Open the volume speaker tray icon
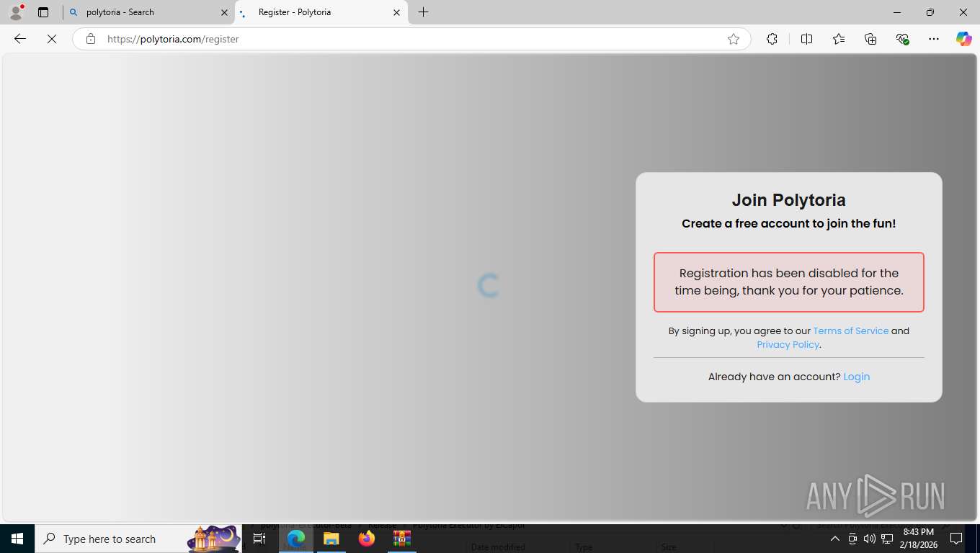Screen dimensions: 980x553 coord(870,539)
